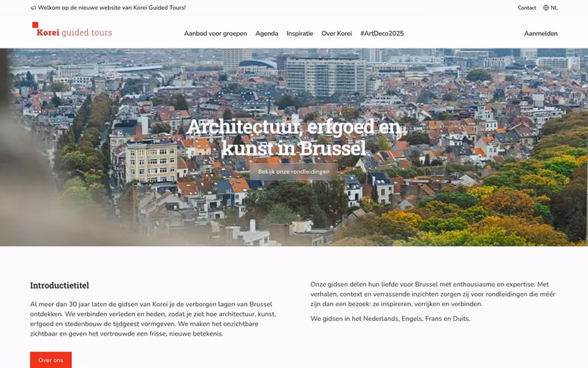Click the paragraph starting 'Al meer dan 30 jaar'
The image size is (588, 368).
(x=154, y=319)
